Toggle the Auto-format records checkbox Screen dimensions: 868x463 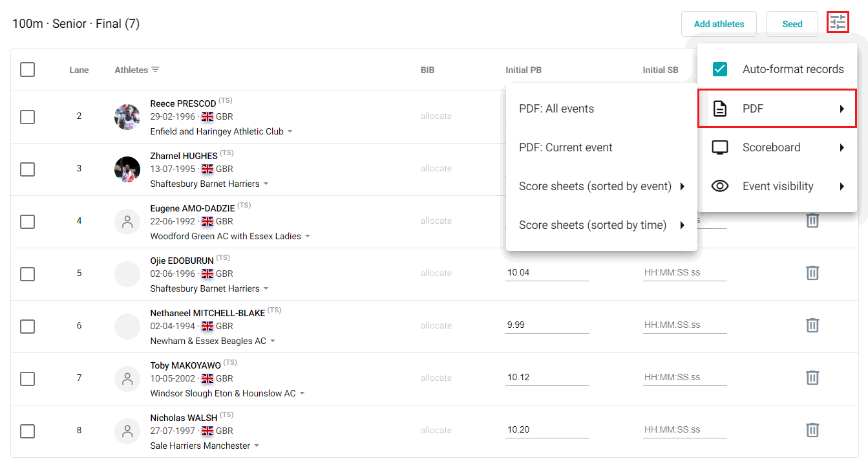[719, 68]
